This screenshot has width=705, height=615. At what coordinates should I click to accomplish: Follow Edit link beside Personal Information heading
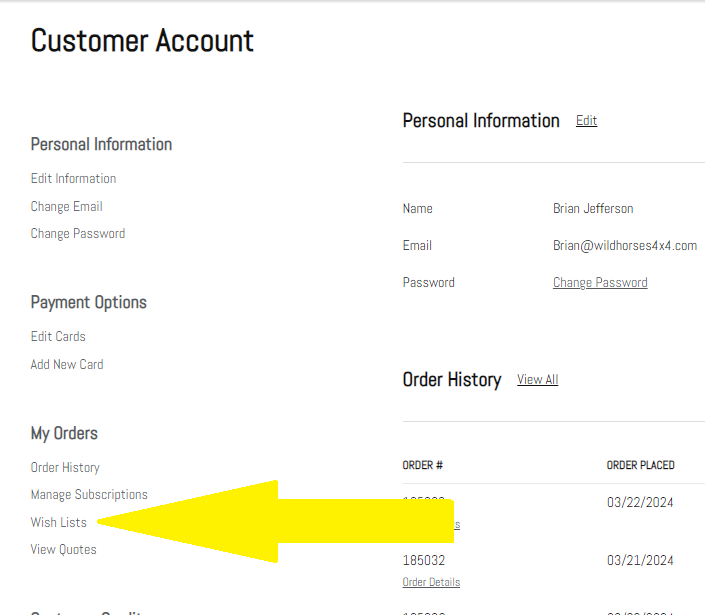[x=586, y=120]
